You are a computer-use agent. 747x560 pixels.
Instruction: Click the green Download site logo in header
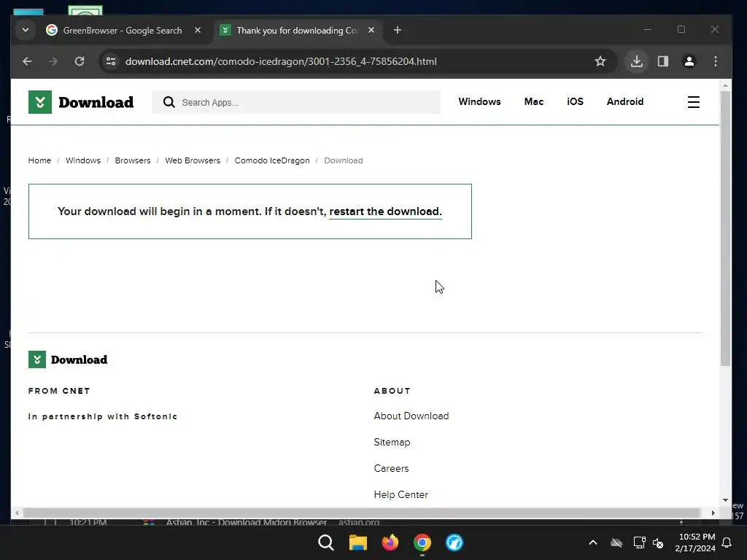pos(81,102)
